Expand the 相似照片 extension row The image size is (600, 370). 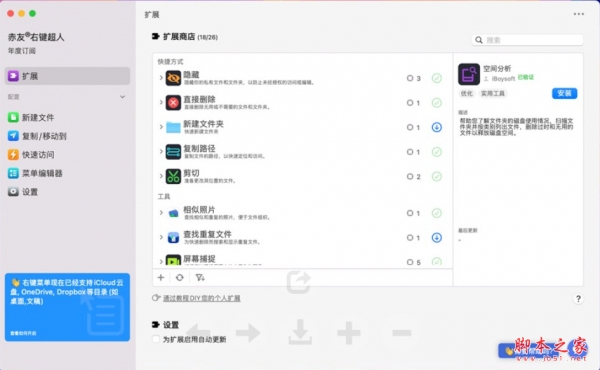click(161, 213)
